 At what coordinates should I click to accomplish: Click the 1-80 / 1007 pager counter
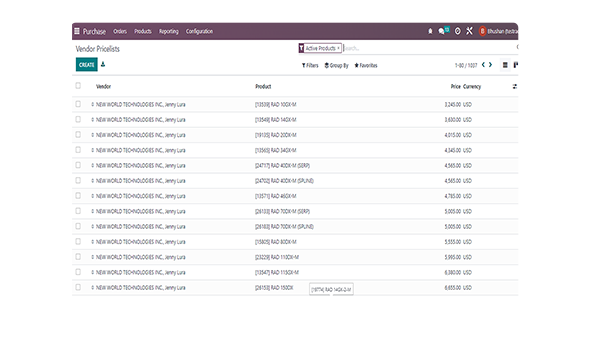[x=466, y=65]
